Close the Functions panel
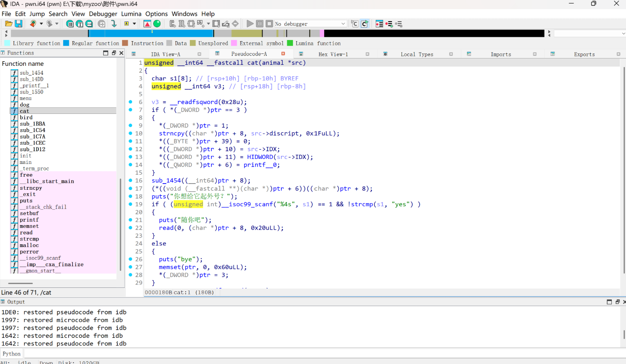This screenshot has width=626, height=364. [x=121, y=53]
